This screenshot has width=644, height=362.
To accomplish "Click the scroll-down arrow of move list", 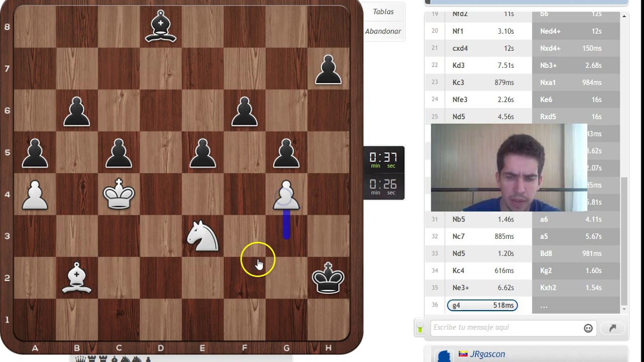I will (x=624, y=309).
